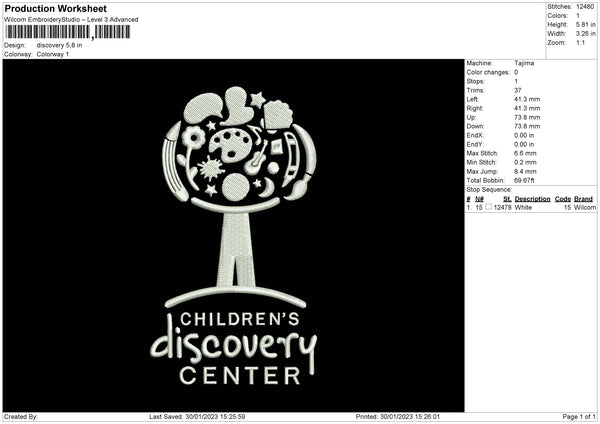Click the Stitches value 12480
Screen dimensions: 600x424
[585, 7]
